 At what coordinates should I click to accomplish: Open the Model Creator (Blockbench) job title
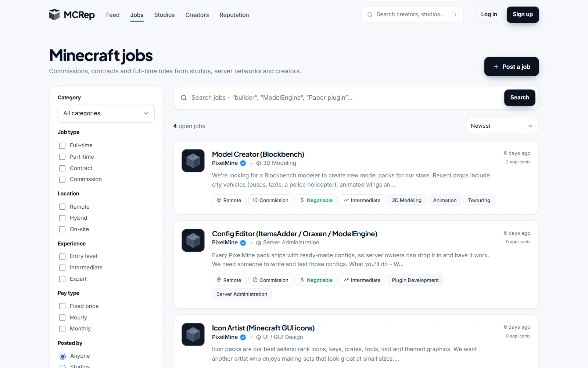pyautogui.click(x=258, y=154)
